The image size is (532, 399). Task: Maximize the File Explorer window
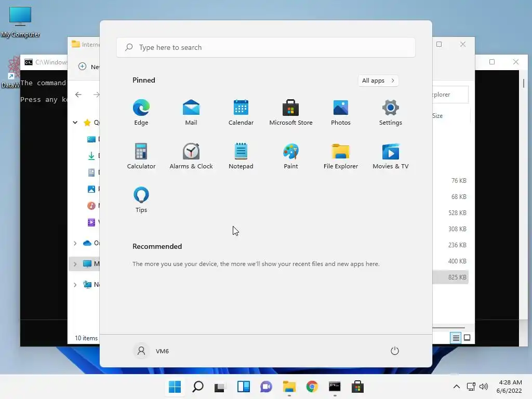pos(439,44)
